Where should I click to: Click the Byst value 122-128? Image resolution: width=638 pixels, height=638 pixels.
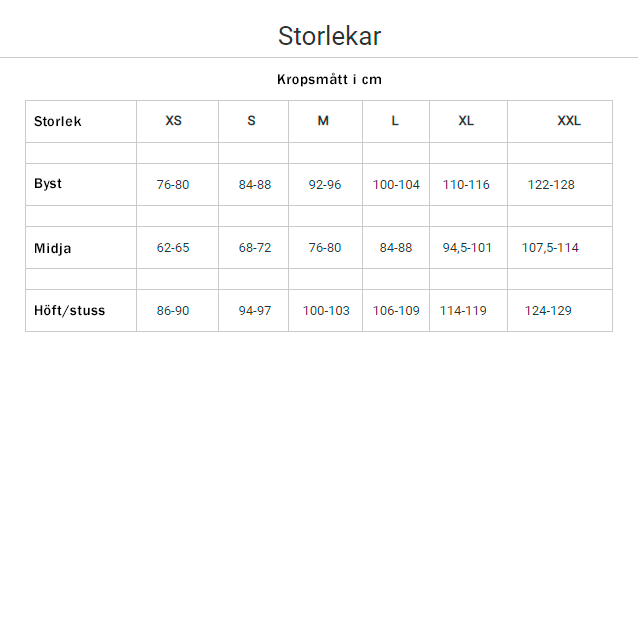click(551, 185)
